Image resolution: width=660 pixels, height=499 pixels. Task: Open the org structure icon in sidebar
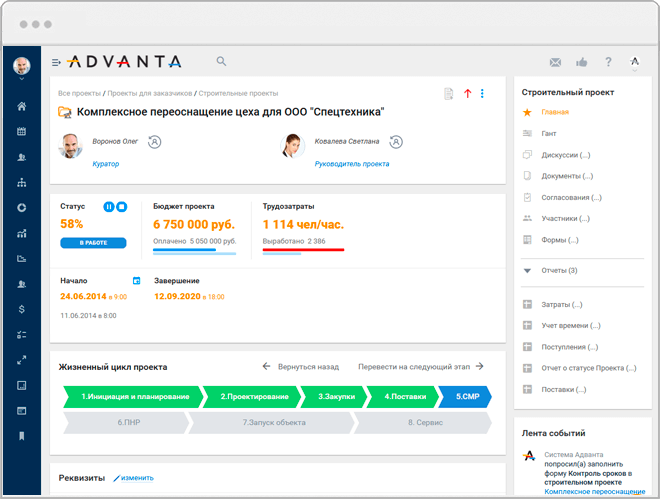coord(21,182)
